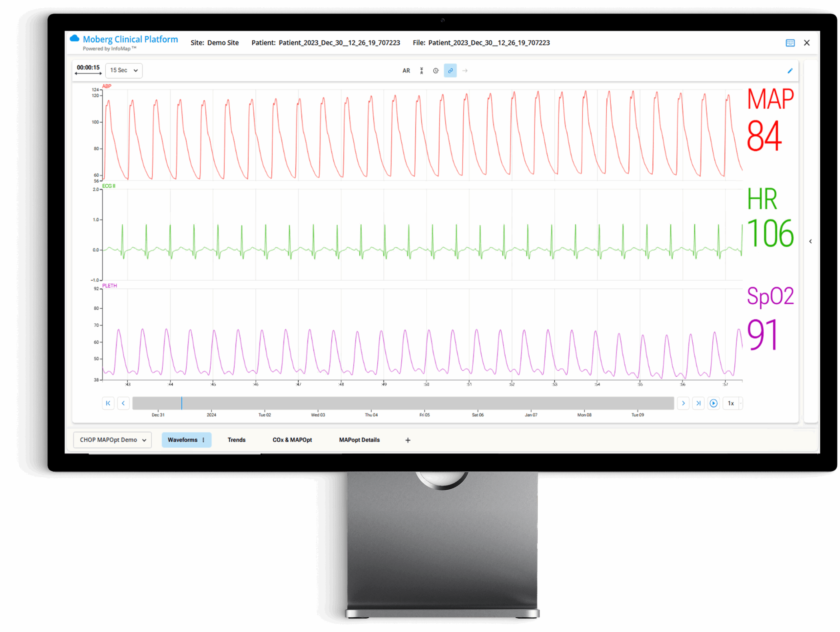Click the clock time icon in toolbar
840x632 pixels.
(x=436, y=71)
